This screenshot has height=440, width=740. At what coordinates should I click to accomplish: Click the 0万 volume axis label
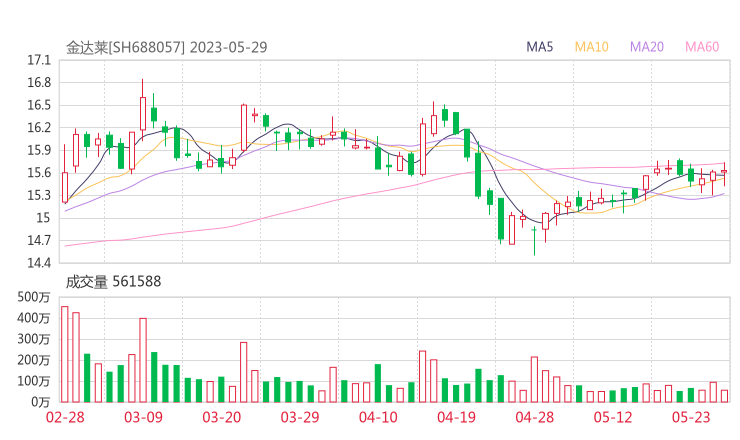[x=41, y=402]
